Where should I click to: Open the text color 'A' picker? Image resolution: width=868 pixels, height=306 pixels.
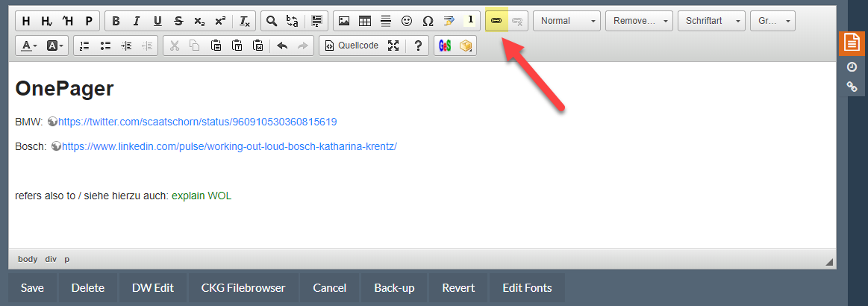pos(29,46)
